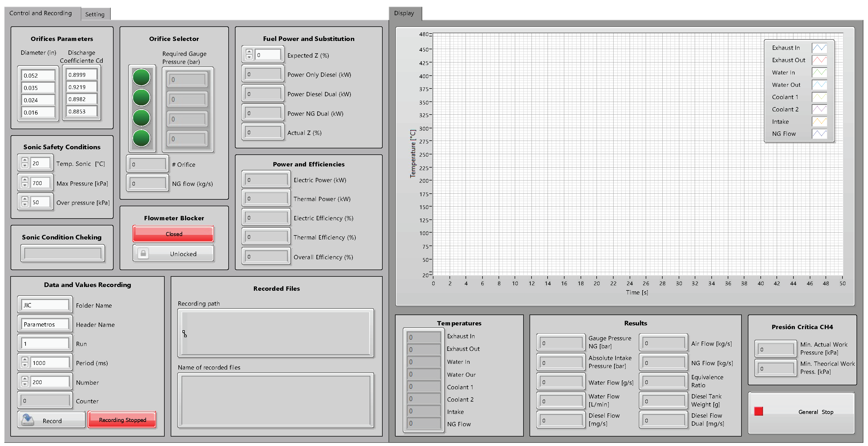
Task: Click the Folder Name input field
Action: pos(45,305)
